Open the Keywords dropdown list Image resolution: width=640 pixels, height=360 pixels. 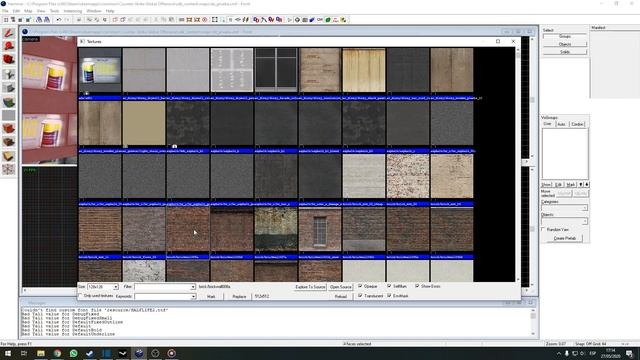(x=193, y=296)
